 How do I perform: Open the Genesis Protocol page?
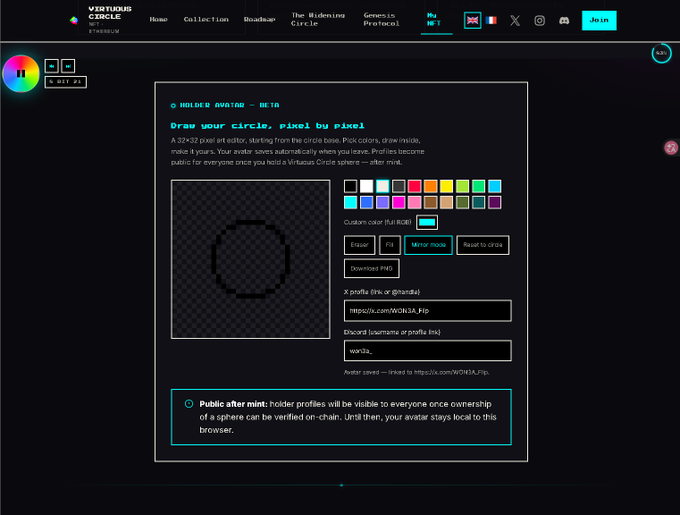coord(381,20)
